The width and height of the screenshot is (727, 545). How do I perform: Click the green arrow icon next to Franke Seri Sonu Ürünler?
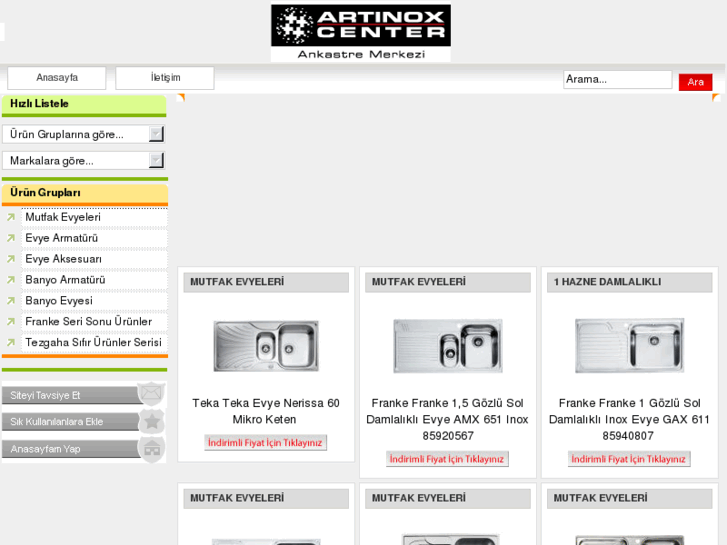click(11, 321)
